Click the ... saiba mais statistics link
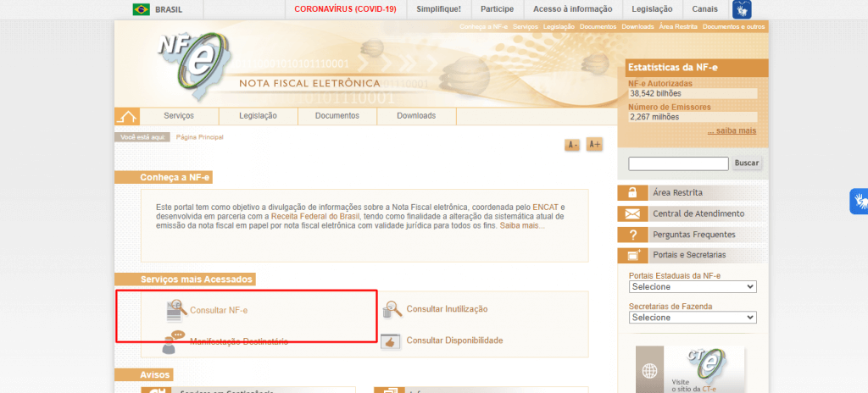 (732, 131)
